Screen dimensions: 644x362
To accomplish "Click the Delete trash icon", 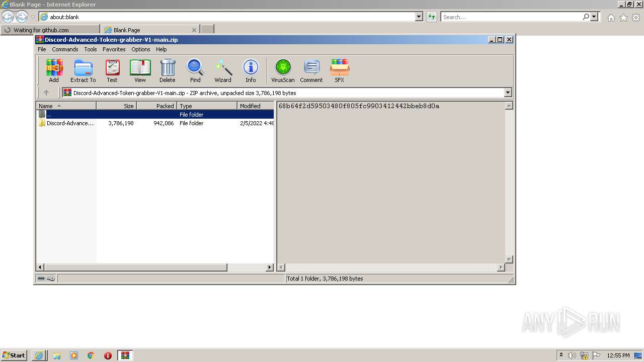I will tap(168, 70).
